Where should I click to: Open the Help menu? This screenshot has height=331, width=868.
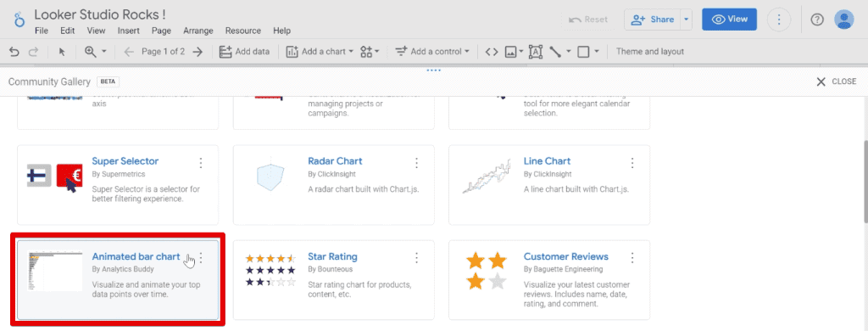point(281,31)
